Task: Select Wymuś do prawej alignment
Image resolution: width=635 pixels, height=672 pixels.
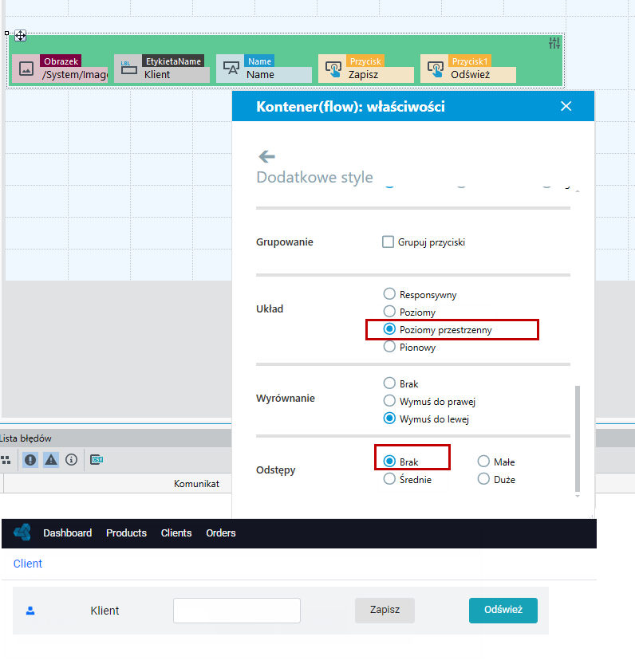Action: [389, 401]
